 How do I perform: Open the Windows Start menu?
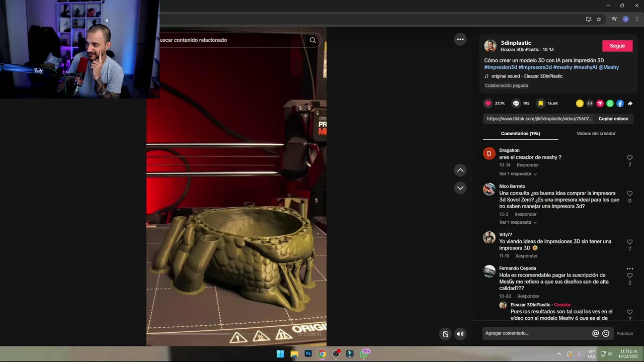[x=280, y=354]
